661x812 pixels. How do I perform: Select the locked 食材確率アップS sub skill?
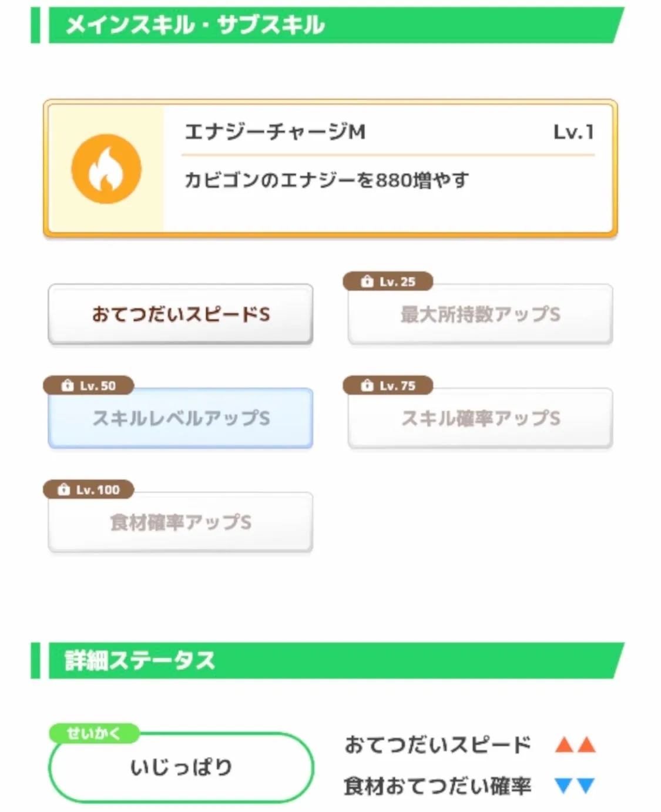180,522
